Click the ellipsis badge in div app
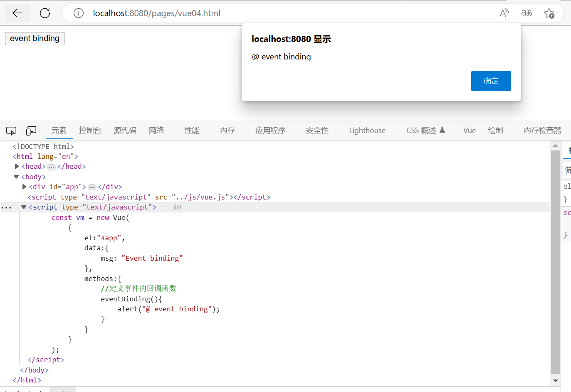The height and width of the screenshot is (392, 571). click(92, 187)
